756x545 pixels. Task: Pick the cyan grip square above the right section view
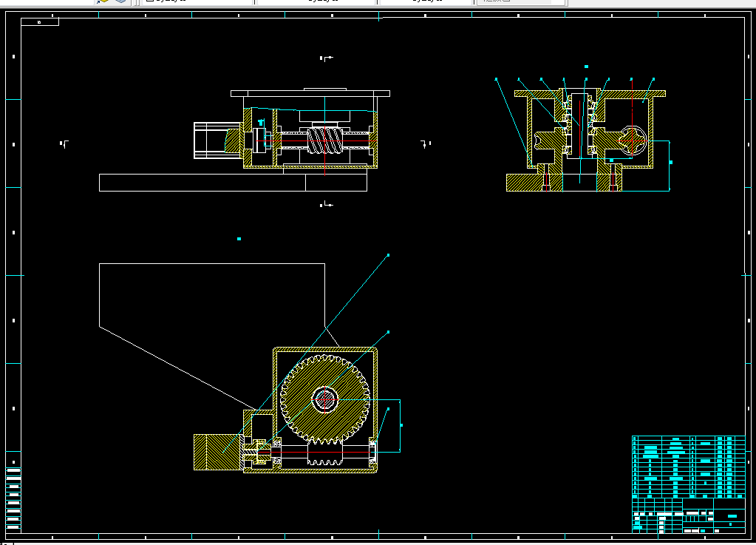(x=586, y=67)
